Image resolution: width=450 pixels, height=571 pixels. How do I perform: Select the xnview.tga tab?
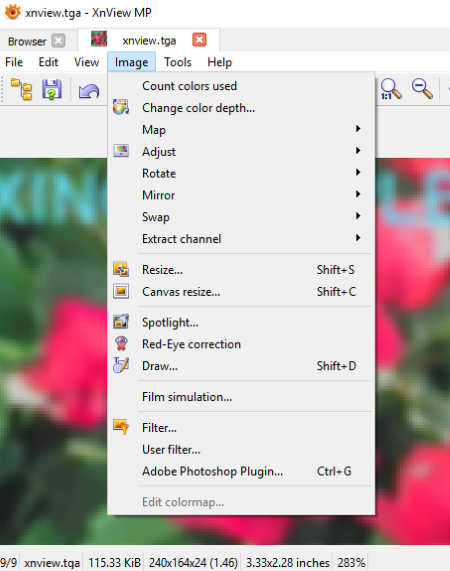[149, 40]
